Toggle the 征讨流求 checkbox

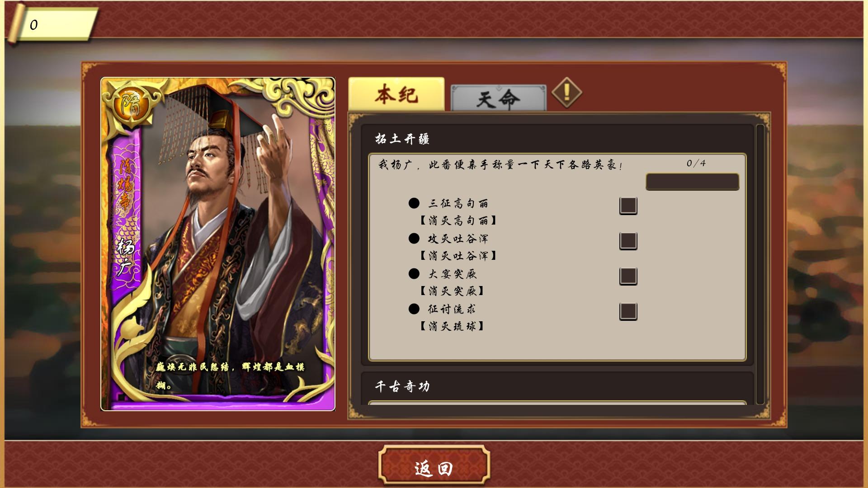tap(628, 311)
